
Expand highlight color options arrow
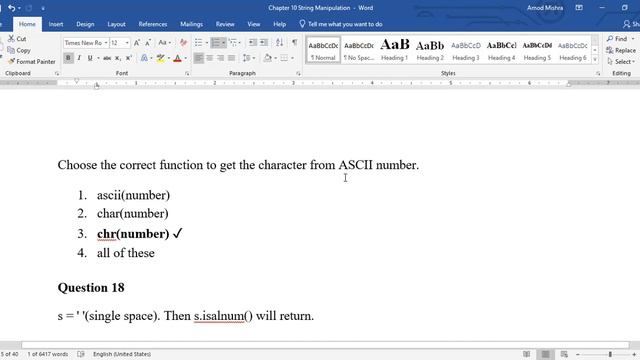click(x=169, y=58)
